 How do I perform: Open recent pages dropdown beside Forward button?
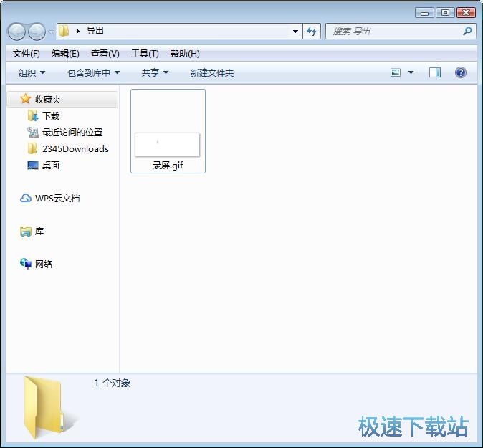(x=51, y=32)
